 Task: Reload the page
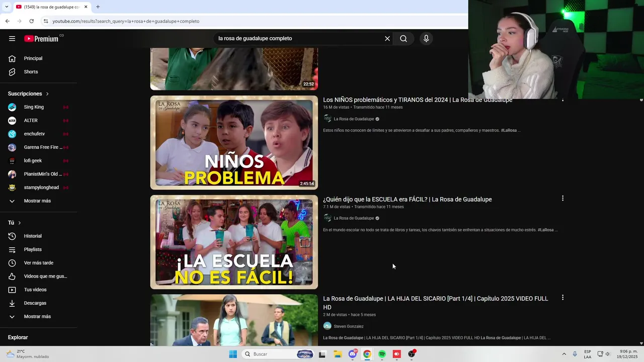pos(31,21)
